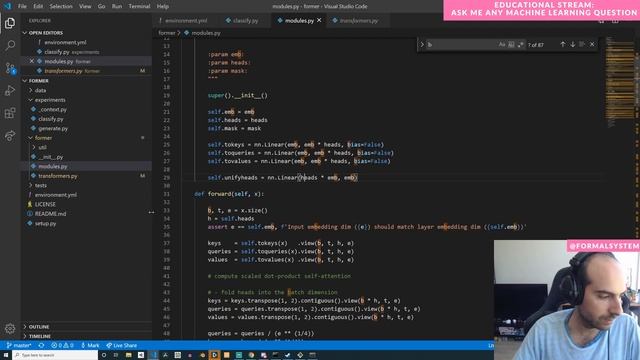640x360 pixels.
Task: Go to next find match arrow
Action: pos(573,44)
